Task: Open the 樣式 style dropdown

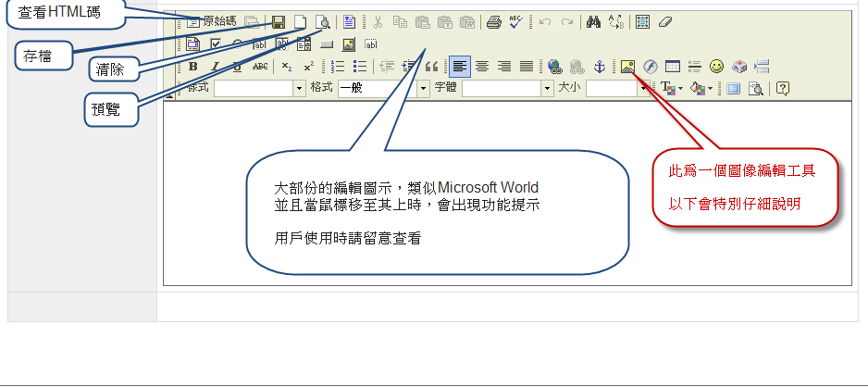Action: pos(299,88)
